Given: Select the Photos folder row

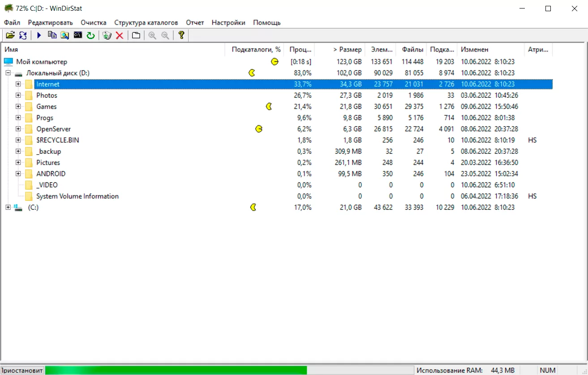Looking at the screenshot, I should [277, 95].
